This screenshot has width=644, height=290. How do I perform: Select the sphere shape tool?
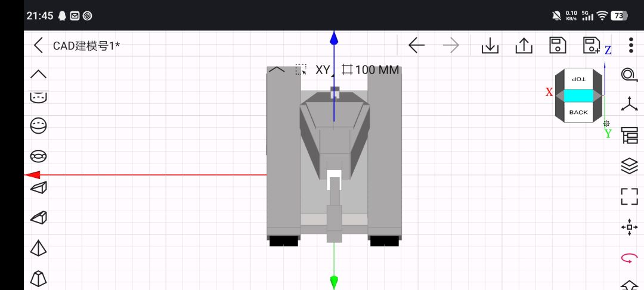[x=39, y=125]
